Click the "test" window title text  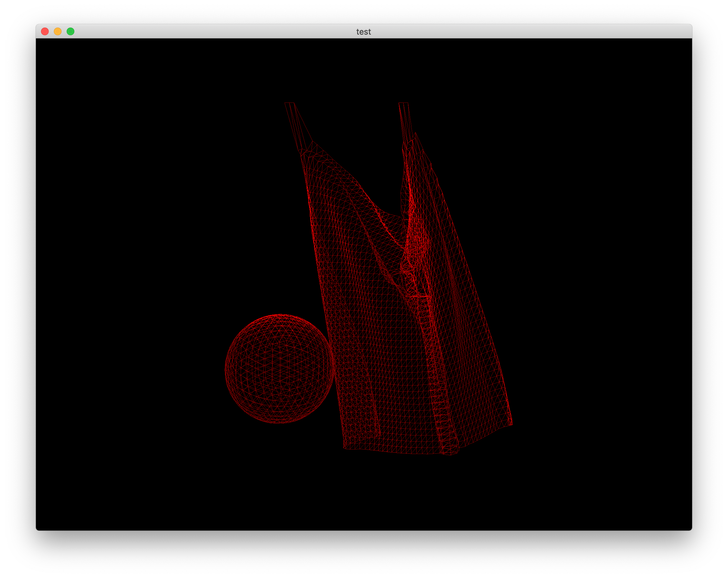pyautogui.click(x=363, y=32)
